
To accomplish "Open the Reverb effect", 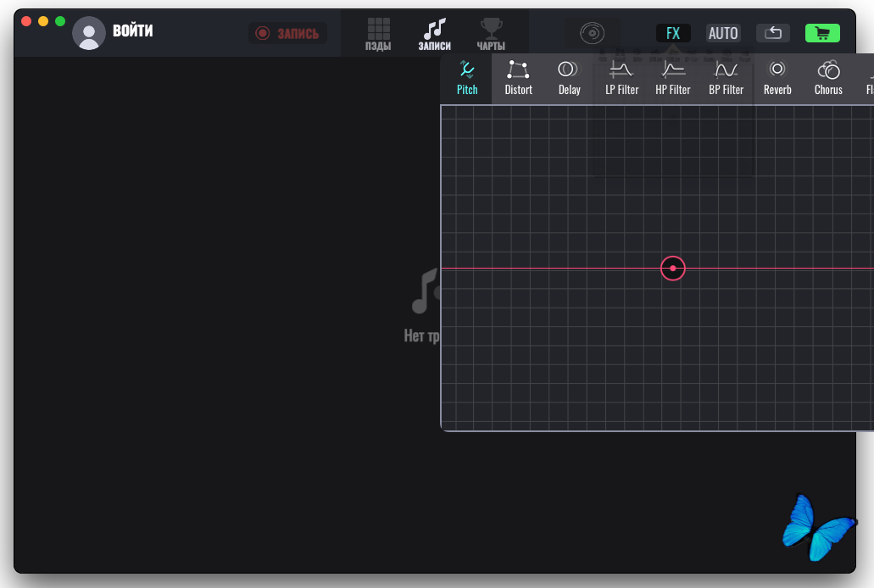I will point(777,78).
